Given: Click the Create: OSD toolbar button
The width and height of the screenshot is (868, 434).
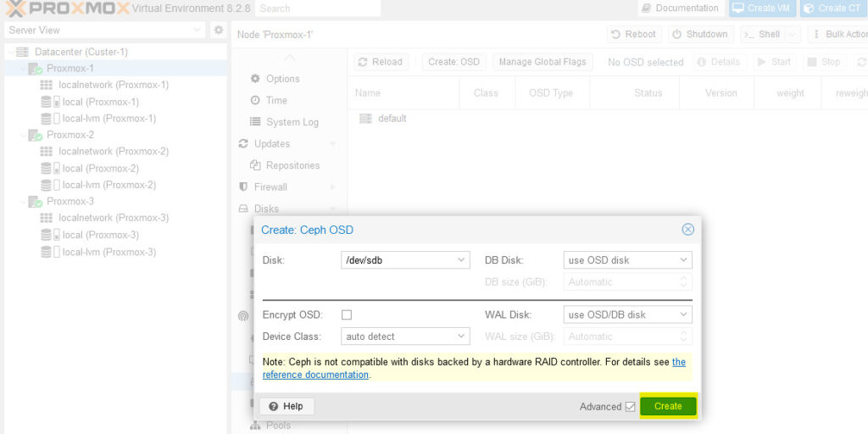Looking at the screenshot, I should point(454,62).
